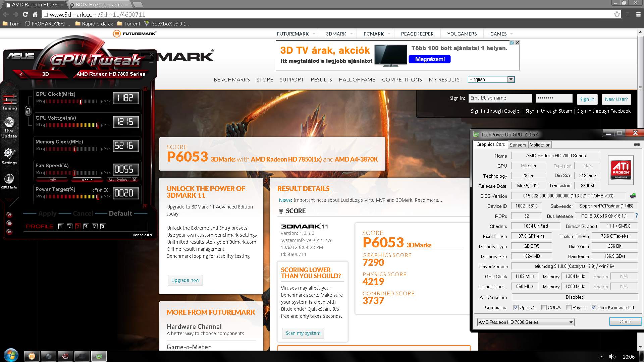This screenshot has width=644, height=362.
Task: Select the S profile box
Action: click(x=95, y=226)
